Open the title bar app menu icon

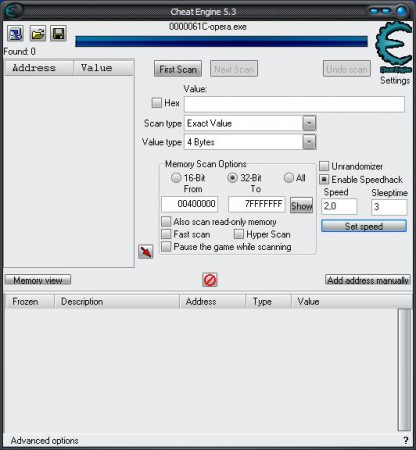[12, 11]
